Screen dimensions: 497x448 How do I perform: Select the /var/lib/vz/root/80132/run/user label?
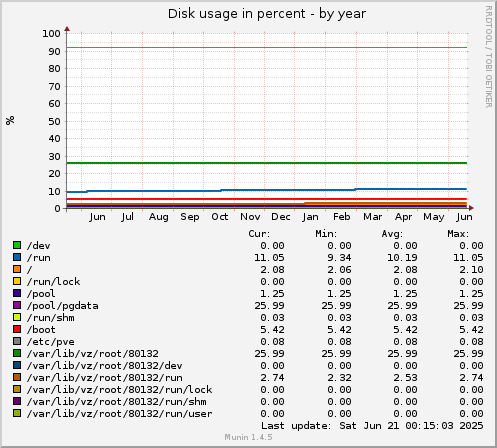pyautogui.click(x=119, y=414)
